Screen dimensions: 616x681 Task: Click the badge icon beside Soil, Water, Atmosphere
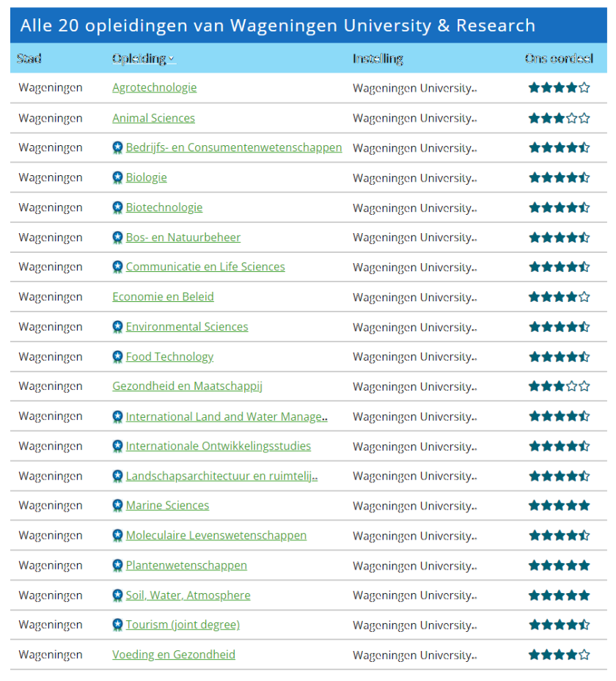point(117,595)
